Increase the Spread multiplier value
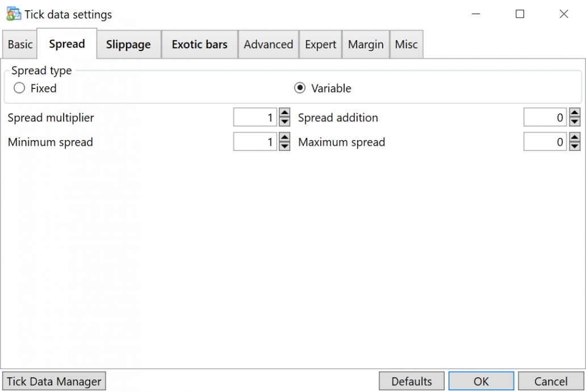The width and height of the screenshot is (586, 392). [x=284, y=113]
